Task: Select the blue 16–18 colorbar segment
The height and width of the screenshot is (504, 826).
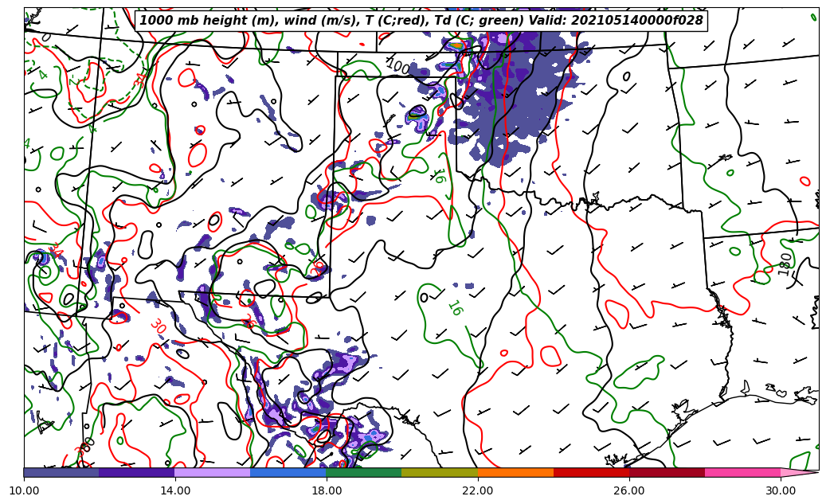Action: point(288,472)
